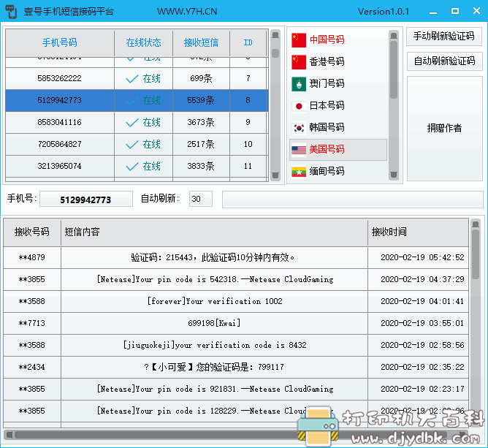Click the 捐赠作者 donate button
The width and height of the screenshot is (488, 448).
pyautogui.click(x=445, y=129)
